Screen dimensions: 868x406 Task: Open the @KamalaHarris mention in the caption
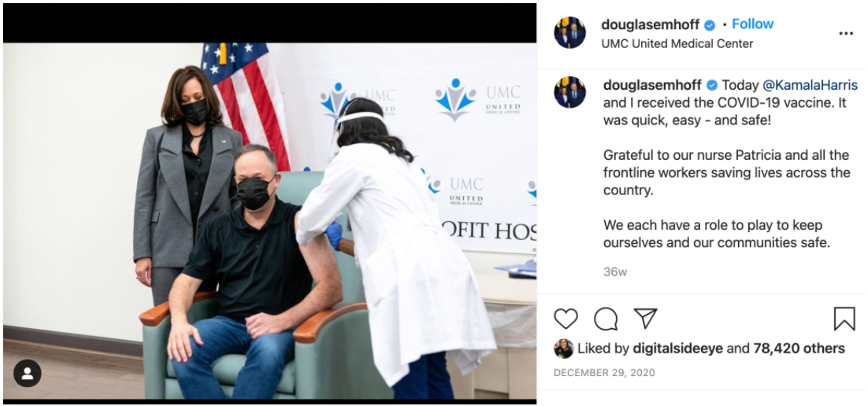pos(810,85)
